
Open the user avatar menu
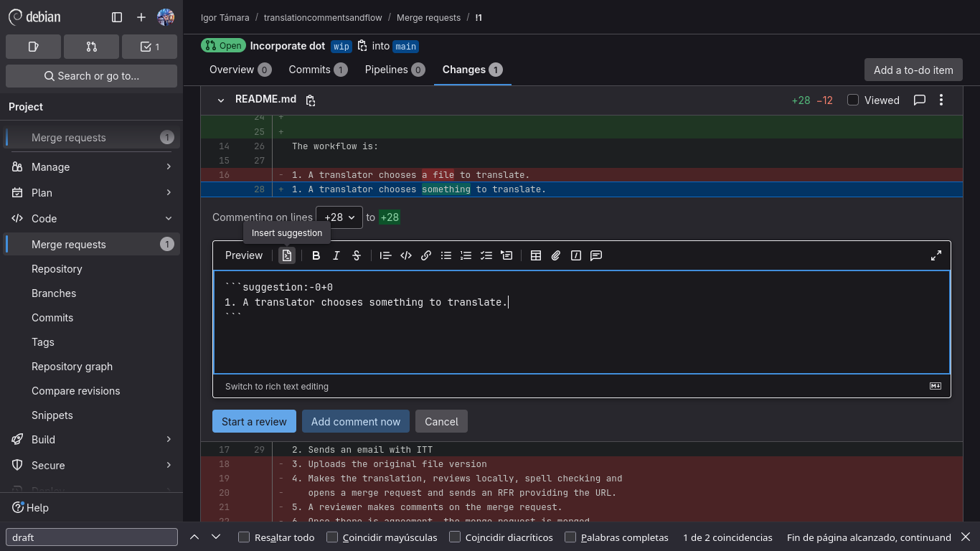tap(166, 17)
